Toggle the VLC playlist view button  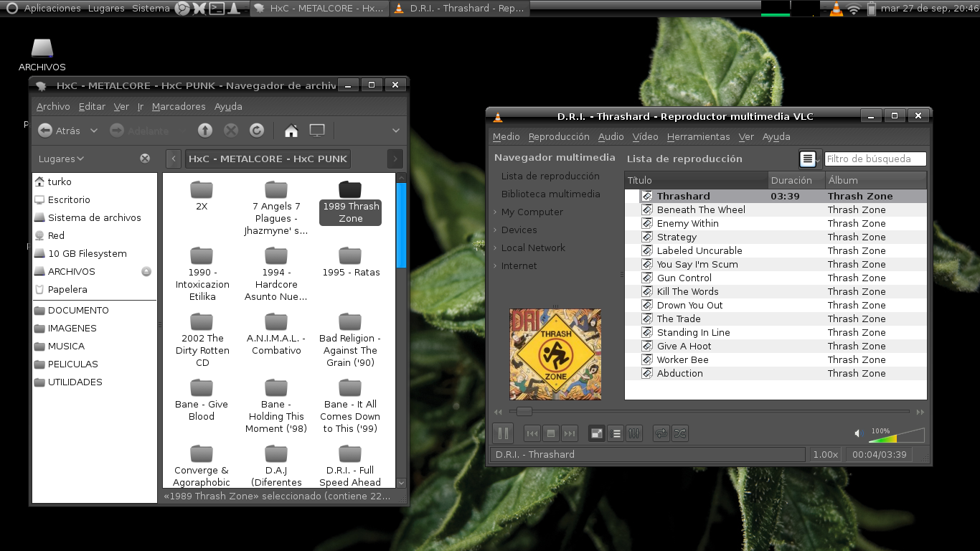(x=616, y=433)
